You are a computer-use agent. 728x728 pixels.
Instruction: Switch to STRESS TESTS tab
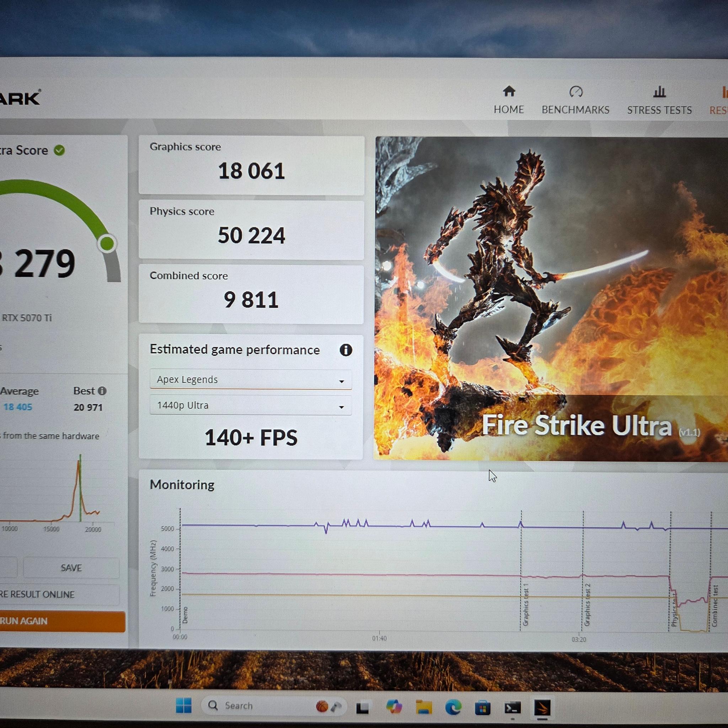click(659, 101)
